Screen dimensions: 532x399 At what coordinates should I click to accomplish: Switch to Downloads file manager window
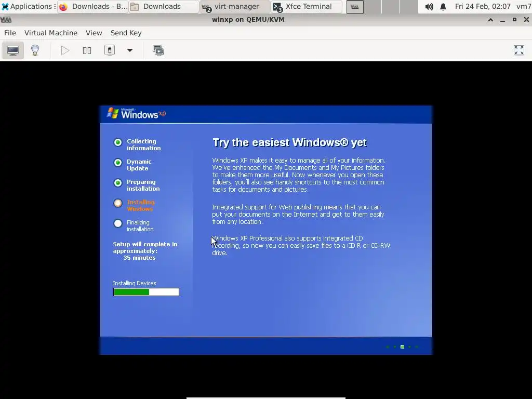click(x=164, y=6)
